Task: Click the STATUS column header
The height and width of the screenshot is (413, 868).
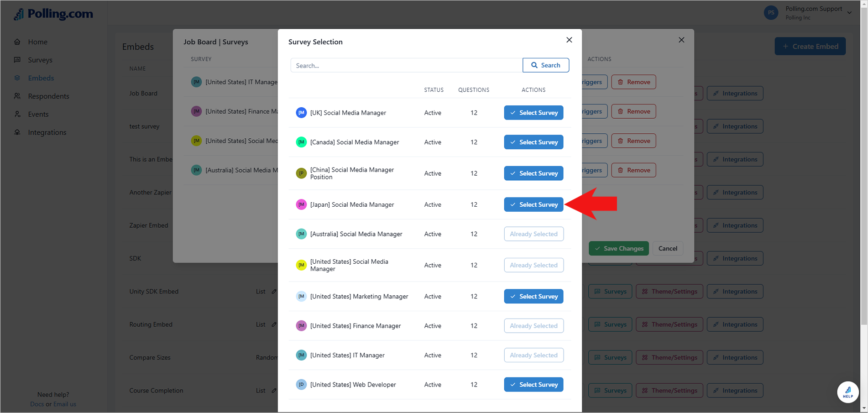Action: point(434,90)
